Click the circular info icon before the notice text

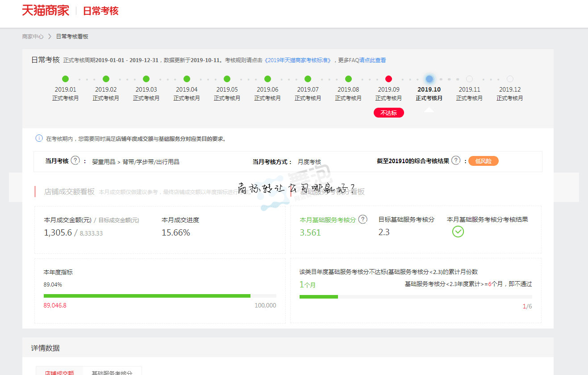pyautogui.click(x=39, y=139)
